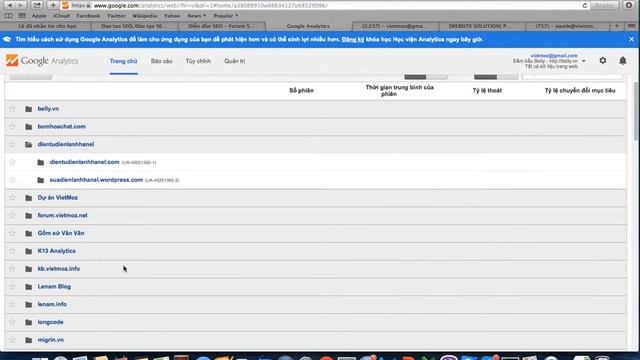Click the add bookmark plus button

coord(53,5)
